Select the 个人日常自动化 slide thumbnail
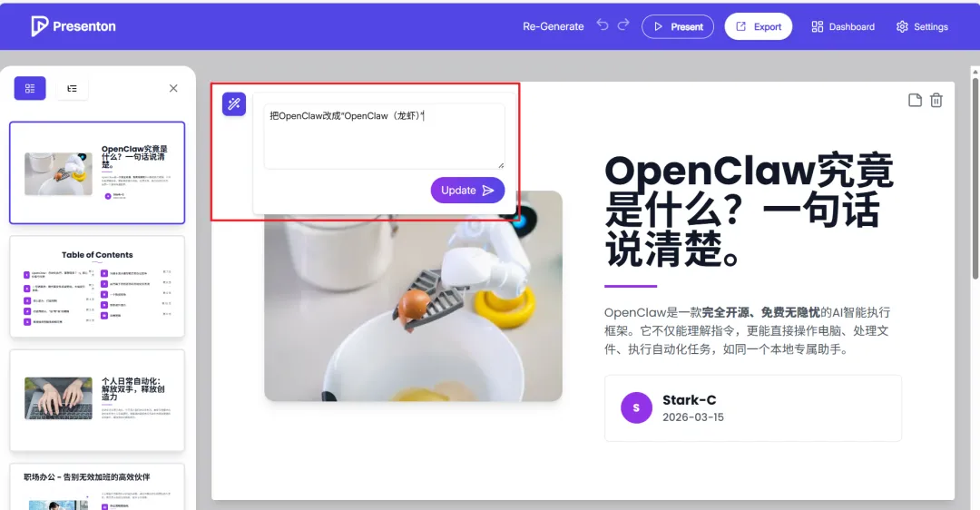 (97, 400)
